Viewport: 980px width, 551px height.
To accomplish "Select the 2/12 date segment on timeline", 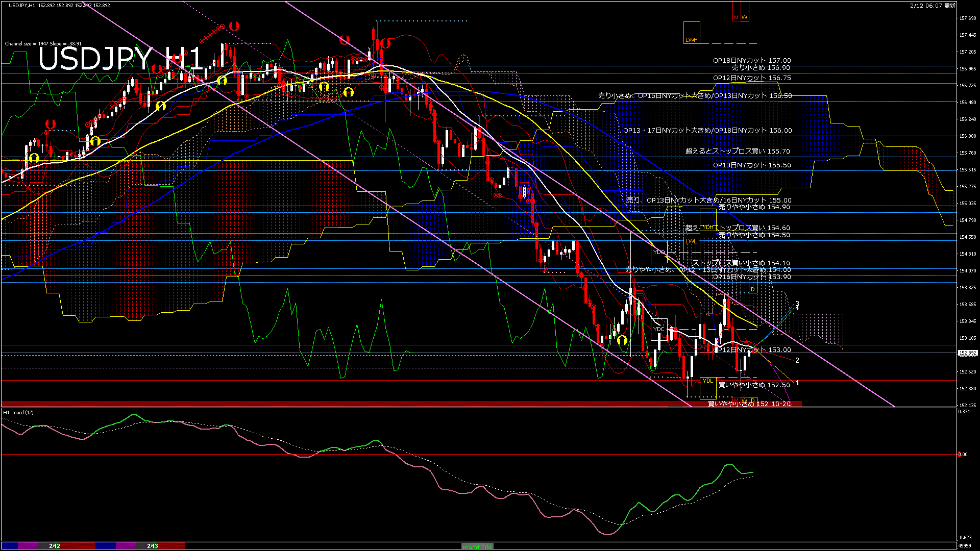I will pyautogui.click(x=55, y=546).
